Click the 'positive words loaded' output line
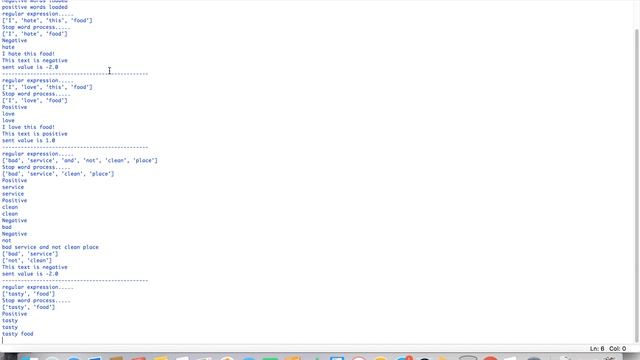Screen dimensions: 640x360 click(x=35, y=7)
